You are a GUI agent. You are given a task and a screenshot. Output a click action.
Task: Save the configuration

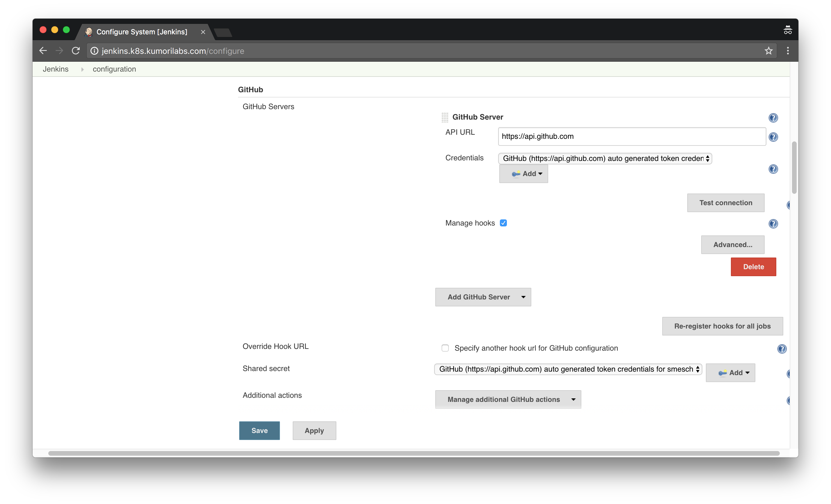(x=259, y=430)
